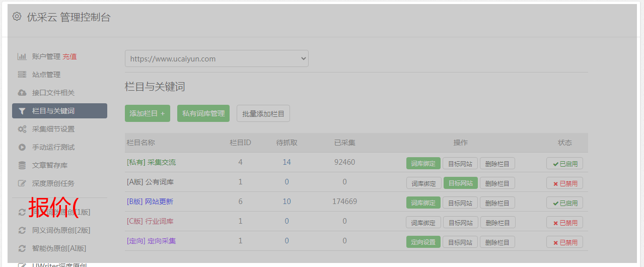Click the cloud upload icon for 接口文件相关
644x267 pixels.
click(22, 93)
